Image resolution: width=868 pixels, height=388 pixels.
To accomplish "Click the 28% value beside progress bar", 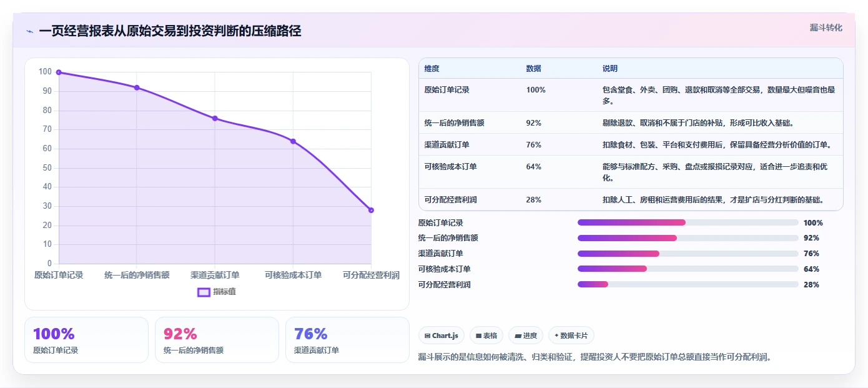I will (x=811, y=285).
